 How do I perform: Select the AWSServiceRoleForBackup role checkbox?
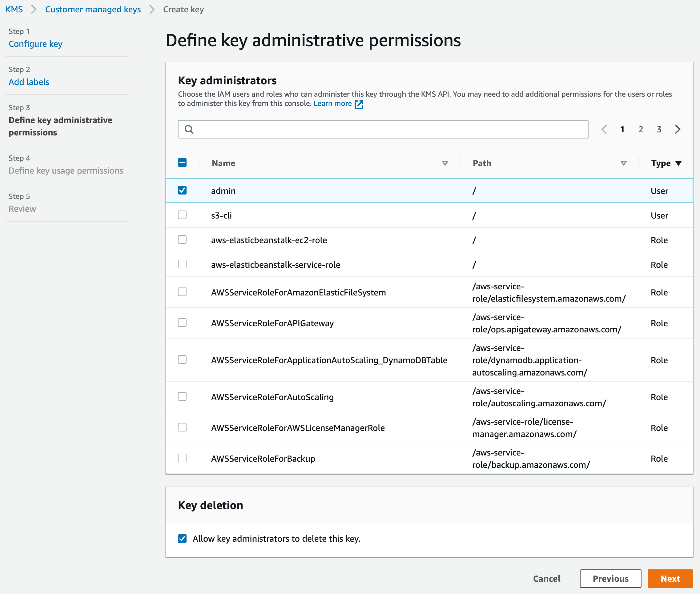pyautogui.click(x=182, y=458)
